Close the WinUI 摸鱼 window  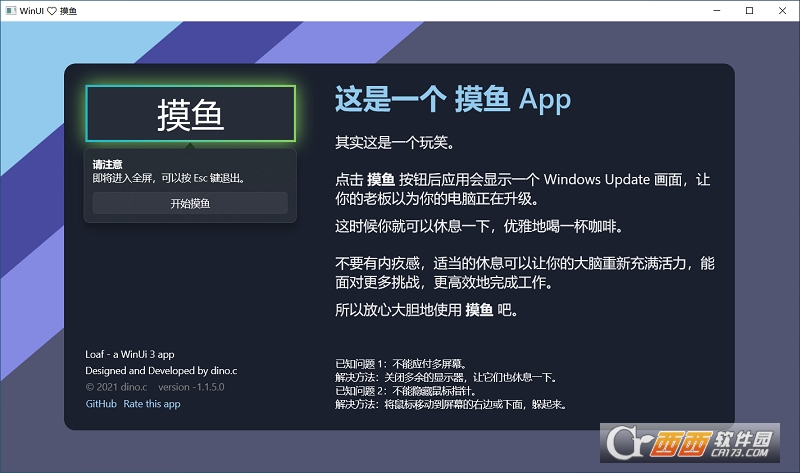782,11
